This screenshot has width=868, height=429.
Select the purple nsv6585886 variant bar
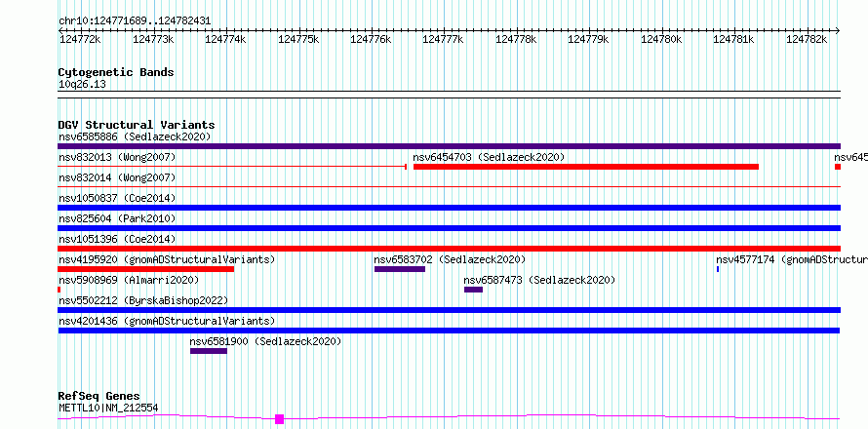pos(449,146)
